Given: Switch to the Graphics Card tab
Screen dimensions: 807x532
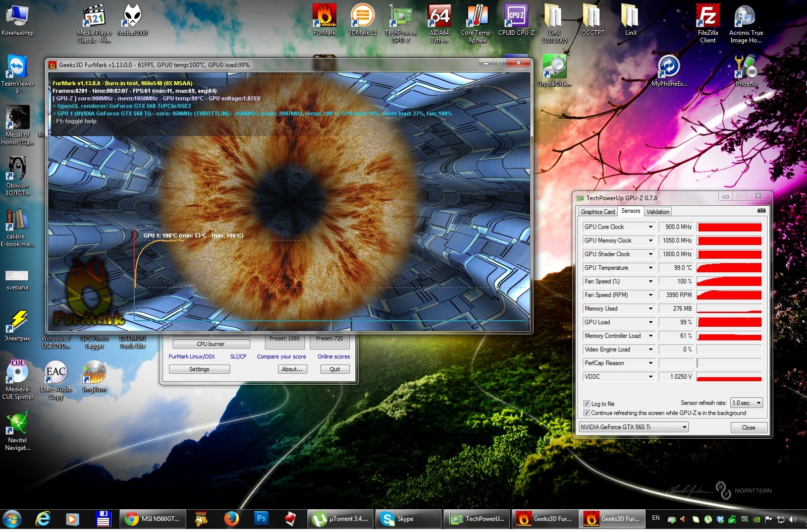Looking at the screenshot, I should coord(598,212).
